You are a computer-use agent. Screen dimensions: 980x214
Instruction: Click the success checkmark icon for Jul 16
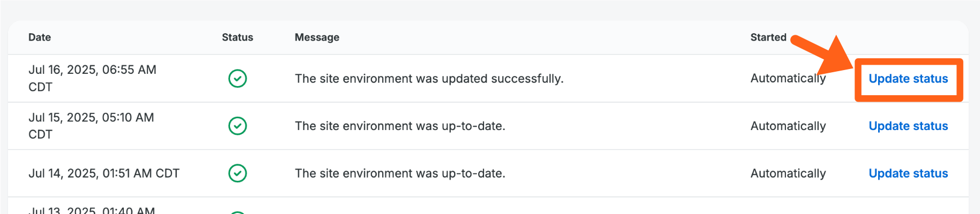pyautogui.click(x=237, y=79)
